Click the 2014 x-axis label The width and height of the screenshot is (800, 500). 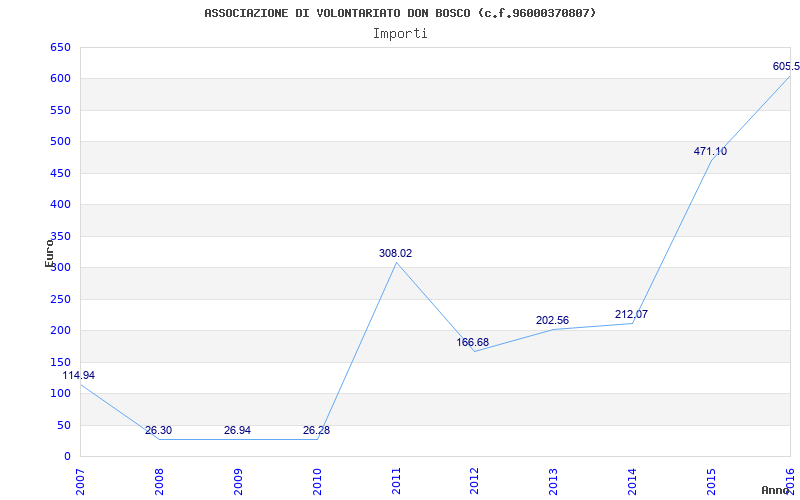(633, 482)
